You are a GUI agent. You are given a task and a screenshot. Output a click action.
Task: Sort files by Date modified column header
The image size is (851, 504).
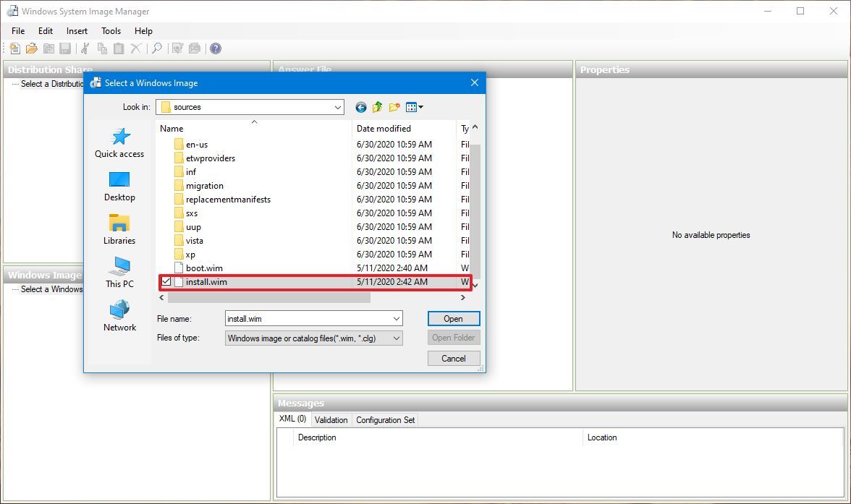404,128
